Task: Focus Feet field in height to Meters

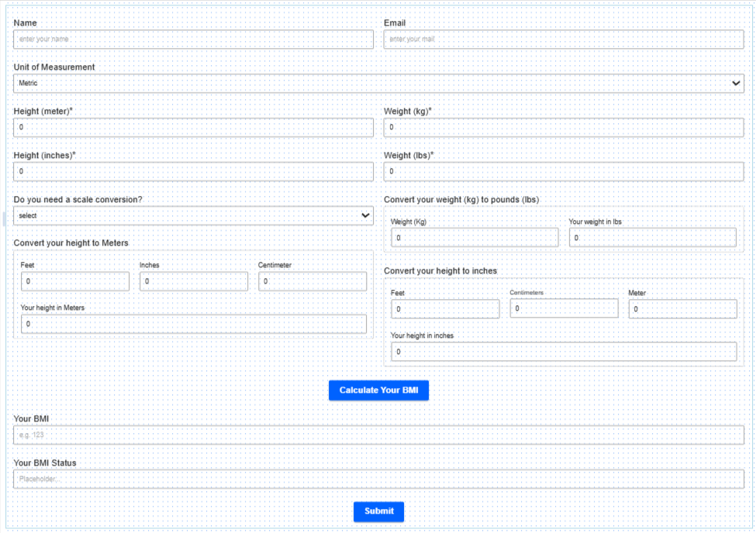Action: pos(75,282)
